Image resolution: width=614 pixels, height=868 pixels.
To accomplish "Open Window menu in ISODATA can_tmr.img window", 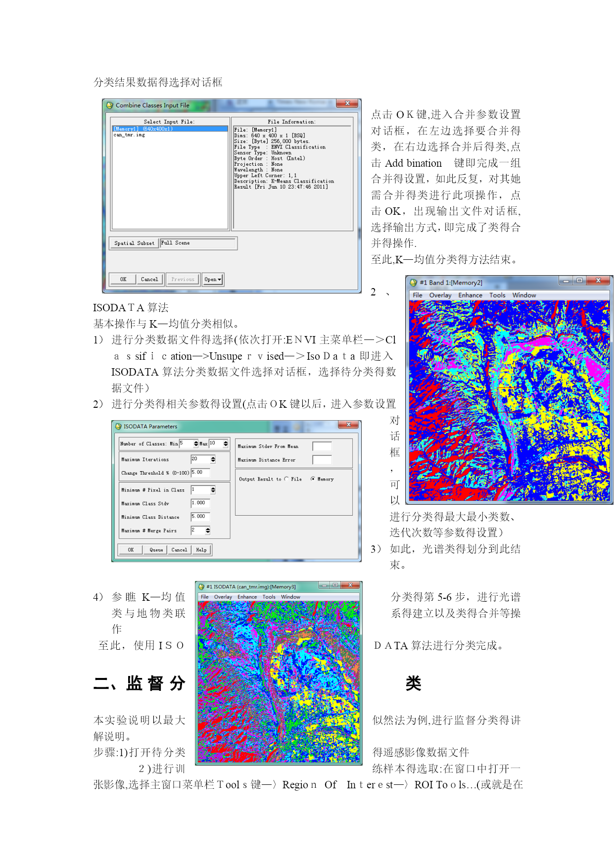I will point(291,597).
